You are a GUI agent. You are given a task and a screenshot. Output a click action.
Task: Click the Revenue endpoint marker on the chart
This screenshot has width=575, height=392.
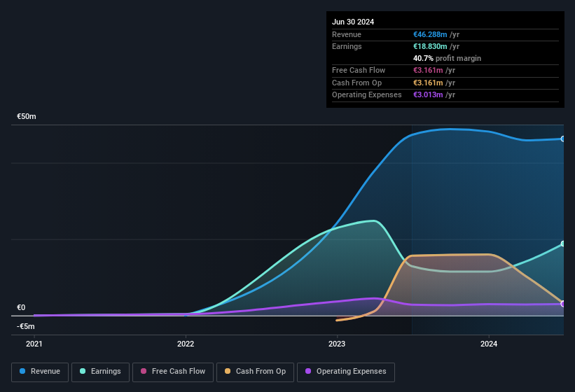click(x=563, y=139)
